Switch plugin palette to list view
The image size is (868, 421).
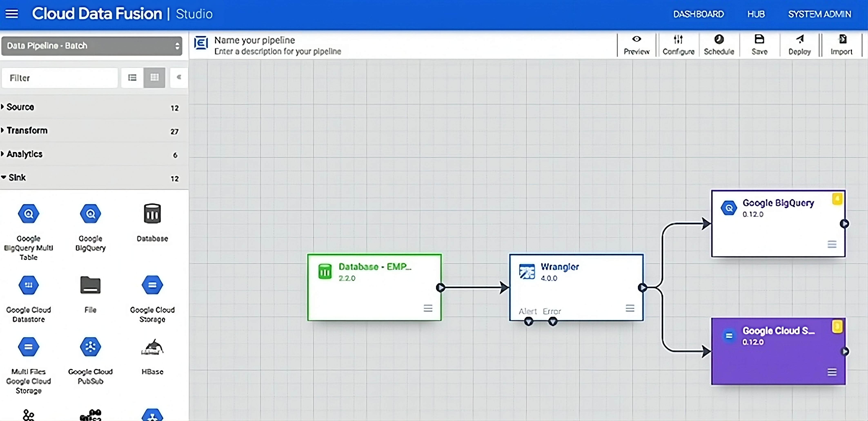pyautogui.click(x=132, y=78)
